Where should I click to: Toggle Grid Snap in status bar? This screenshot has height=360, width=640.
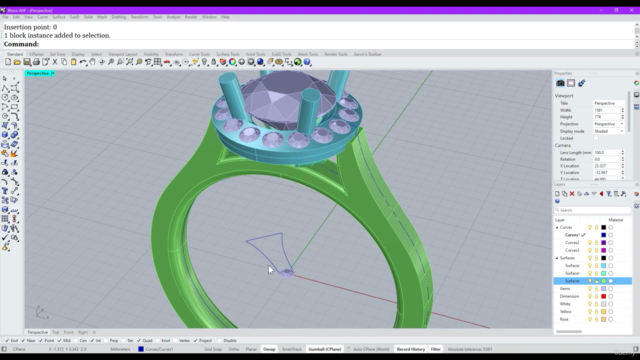[213, 349]
